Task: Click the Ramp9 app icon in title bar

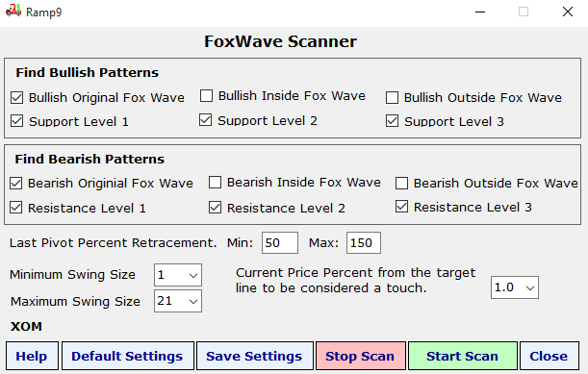Action: [x=13, y=11]
